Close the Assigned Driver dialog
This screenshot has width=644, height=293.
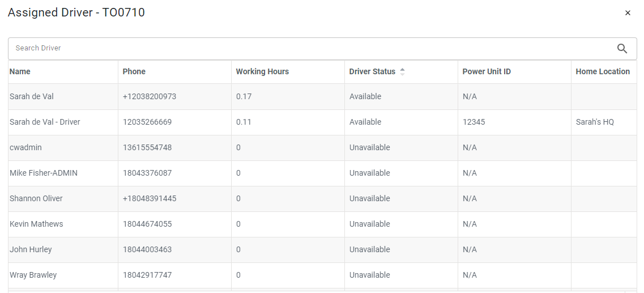pos(628,13)
